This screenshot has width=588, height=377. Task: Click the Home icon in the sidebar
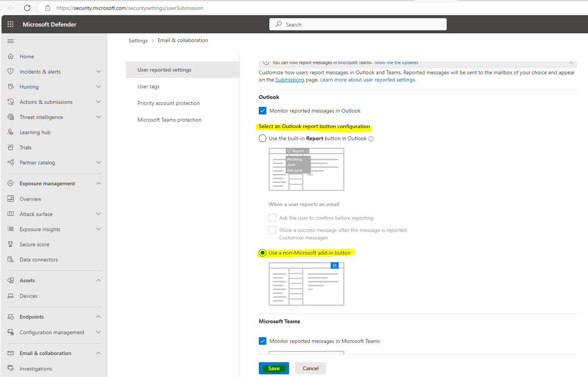(x=11, y=56)
